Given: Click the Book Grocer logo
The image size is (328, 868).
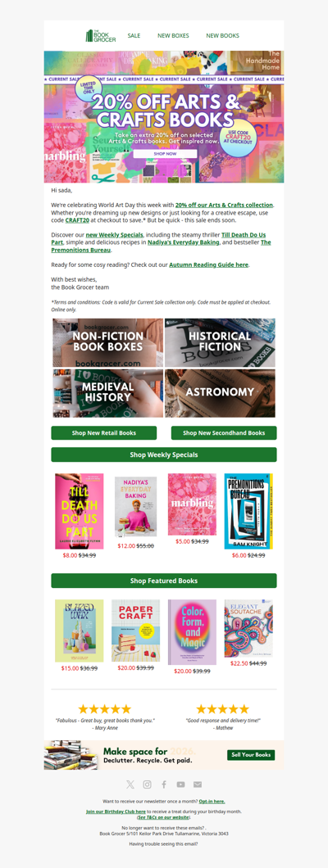Looking at the screenshot, I should pyautogui.click(x=101, y=36).
